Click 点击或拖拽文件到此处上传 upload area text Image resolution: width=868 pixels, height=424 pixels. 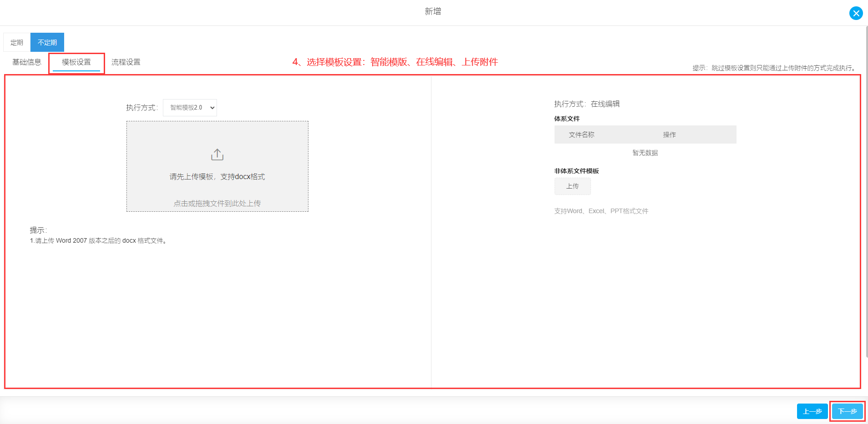pos(217,203)
